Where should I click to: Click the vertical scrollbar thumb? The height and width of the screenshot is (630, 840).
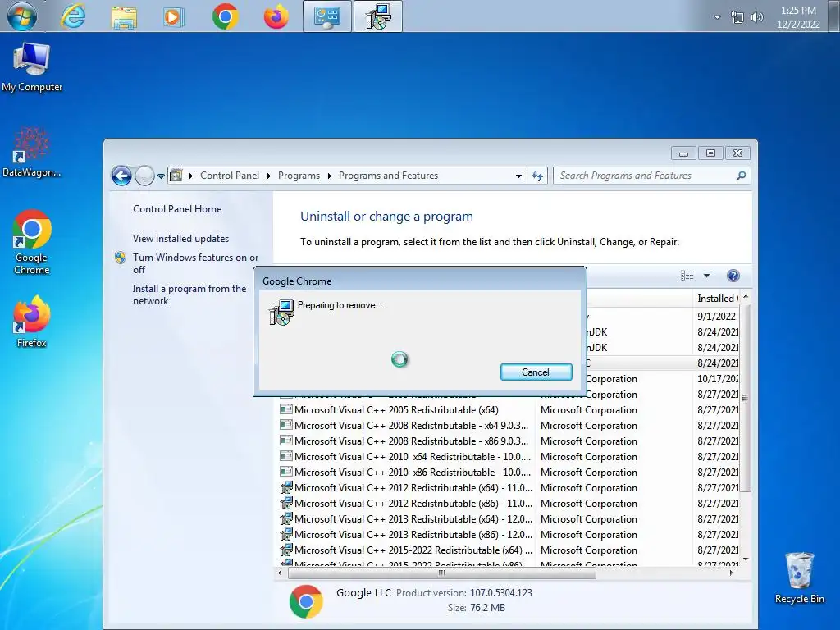(745, 398)
